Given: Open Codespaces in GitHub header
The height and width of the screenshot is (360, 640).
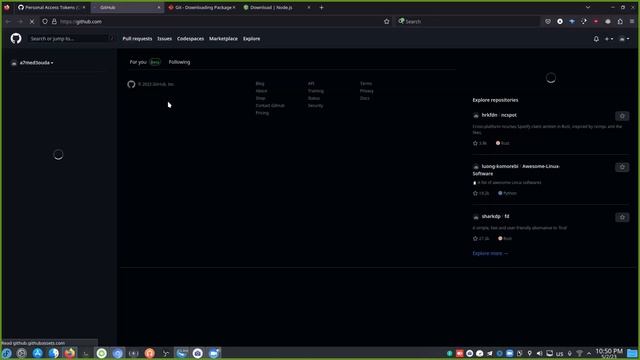Looking at the screenshot, I should pos(190,39).
